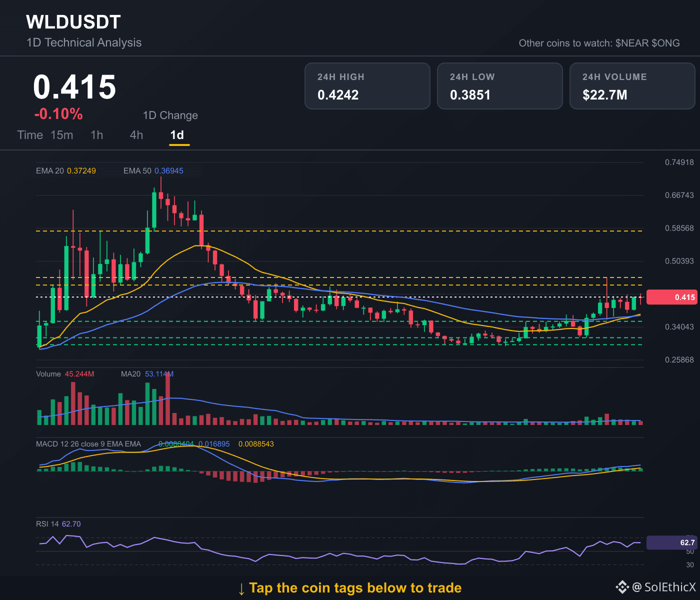Click the Tap the coin tags banner
Screen dimensions: 700x600
click(x=349, y=588)
